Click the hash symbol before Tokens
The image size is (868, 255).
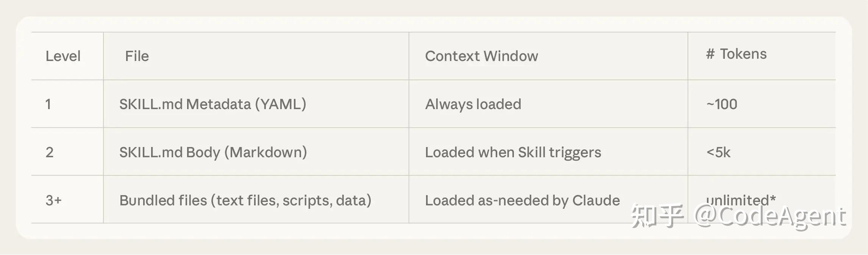710,54
